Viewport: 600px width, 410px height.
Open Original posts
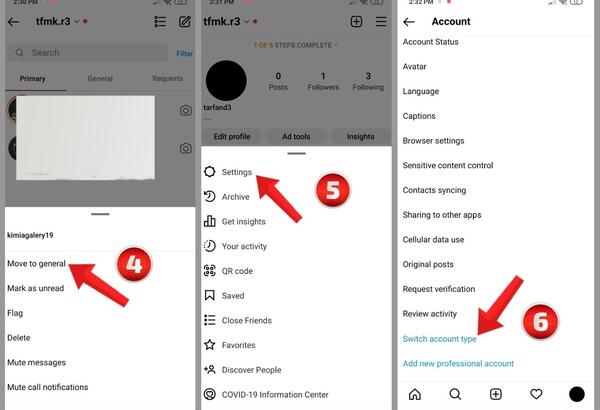click(428, 264)
